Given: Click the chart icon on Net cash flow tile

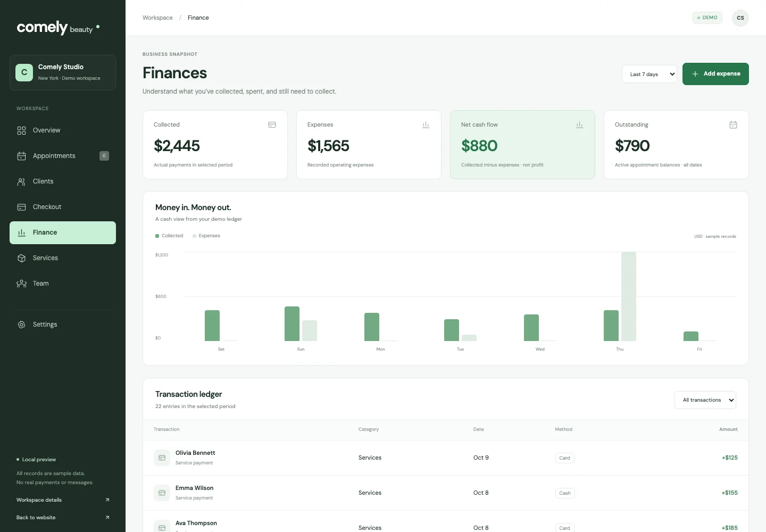Looking at the screenshot, I should tap(579, 124).
